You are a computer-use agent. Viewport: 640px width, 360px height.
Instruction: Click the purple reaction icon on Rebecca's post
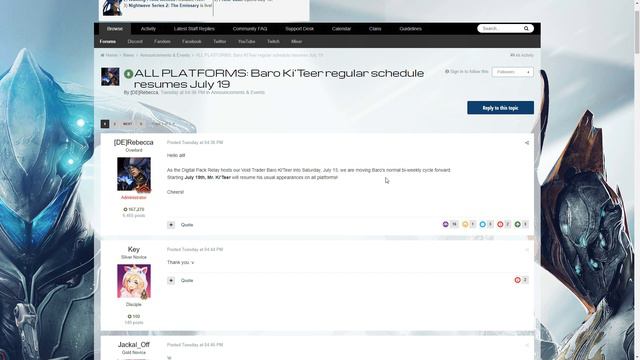pyautogui.click(x=445, y=224)
